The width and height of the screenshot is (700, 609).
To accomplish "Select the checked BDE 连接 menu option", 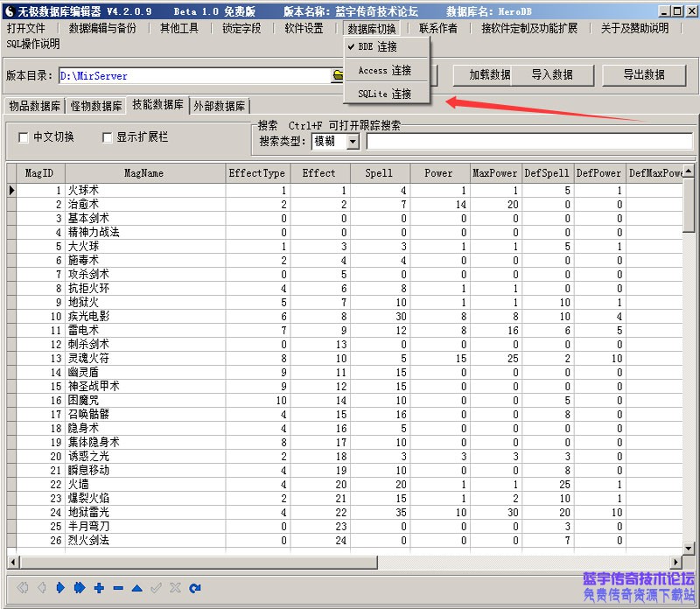I will tap(377, 47).
